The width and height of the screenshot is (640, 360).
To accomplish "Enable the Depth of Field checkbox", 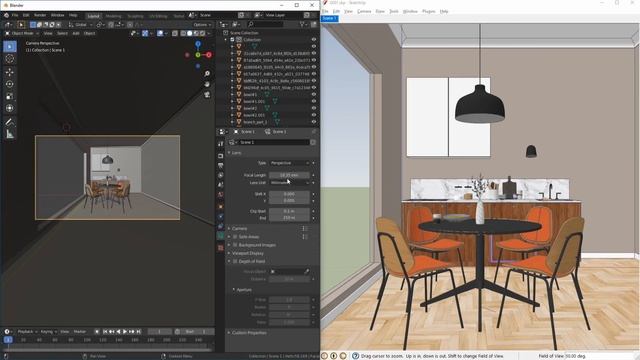I will point(235,261).
